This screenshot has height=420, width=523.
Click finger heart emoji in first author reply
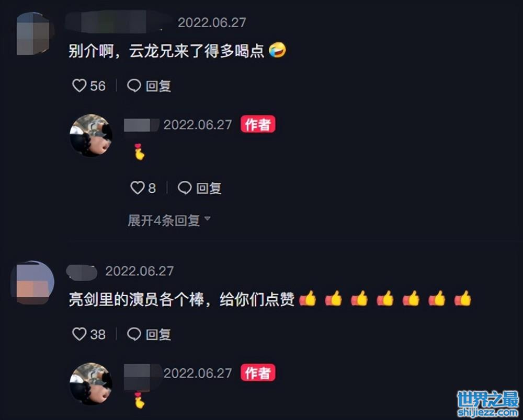point(139,151)
